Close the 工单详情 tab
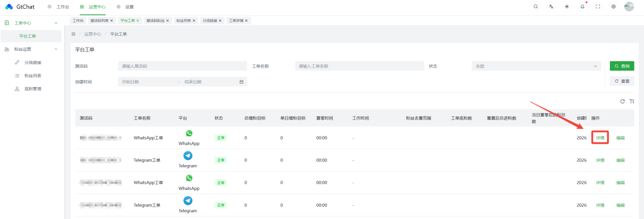 click(x=246, y=20)
